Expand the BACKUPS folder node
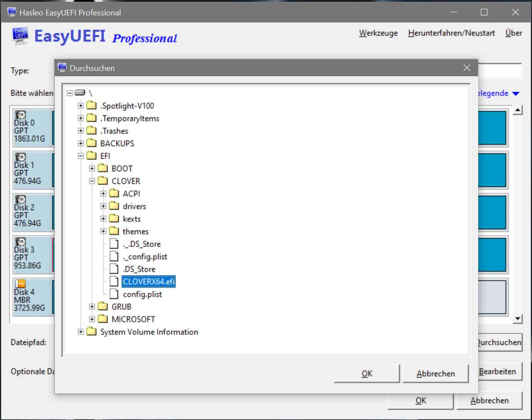This screenshot has height=420, width=532. pyautogui.click(x=81, y=143)
